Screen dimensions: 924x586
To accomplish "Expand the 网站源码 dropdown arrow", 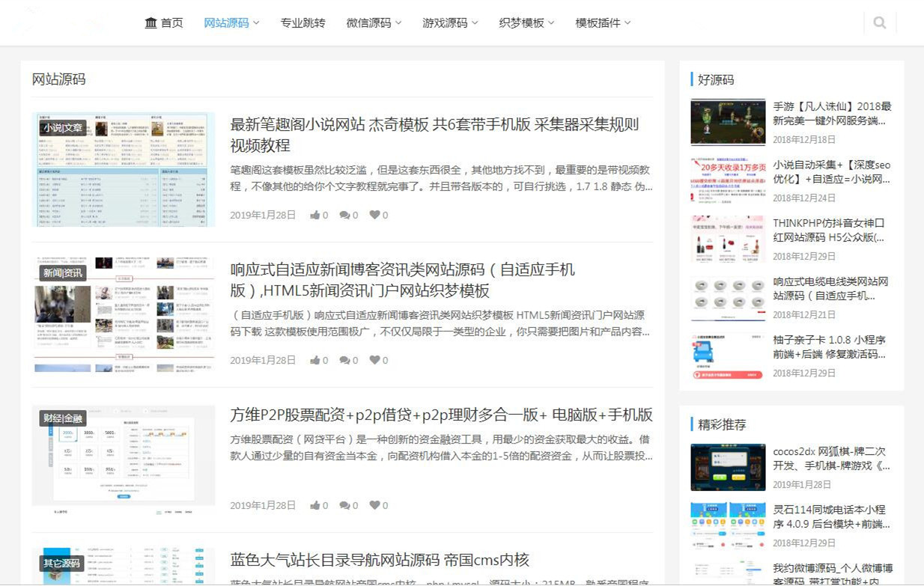I will (256, 23).
